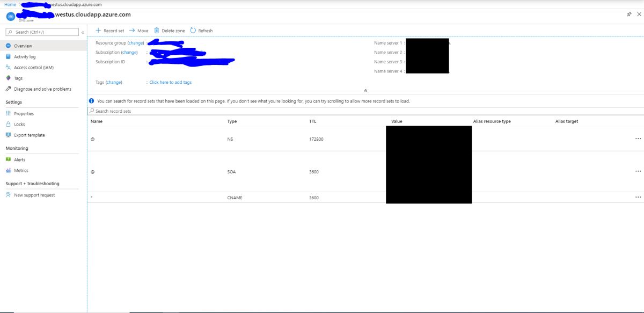Click the 172800 TTL value
The height and width of the screenshot is (313, 644).
pyautogui.click(x=316, y=139)
